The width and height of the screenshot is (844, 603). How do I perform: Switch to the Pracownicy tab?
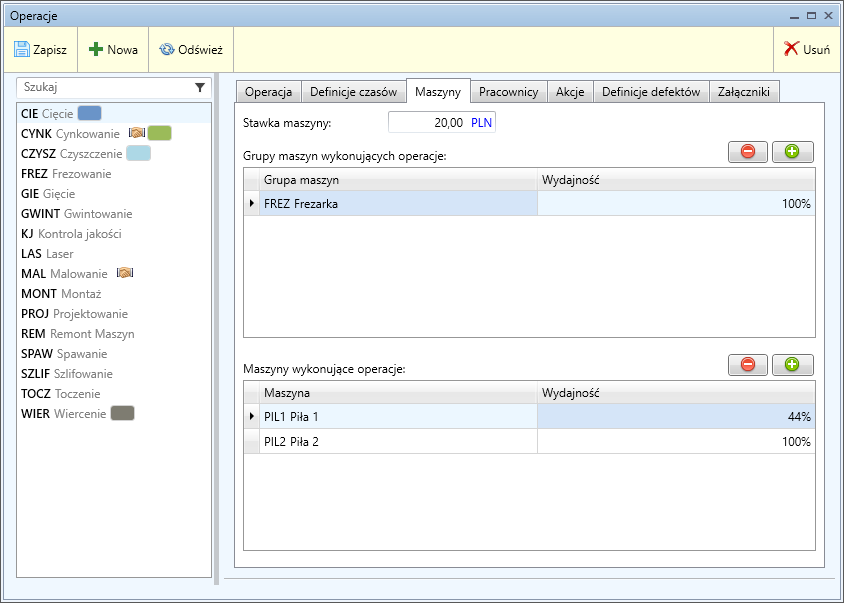(x=508, y=92)
